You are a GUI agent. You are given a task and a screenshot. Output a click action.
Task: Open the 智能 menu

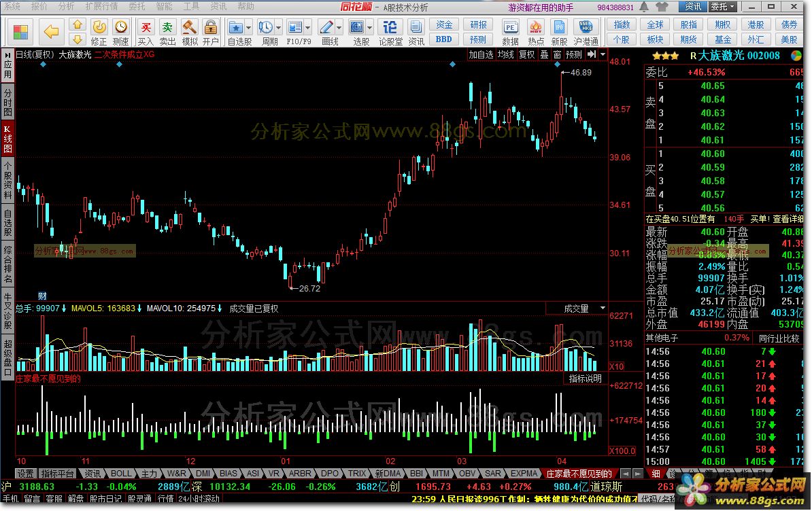click(x=164, y=6)
